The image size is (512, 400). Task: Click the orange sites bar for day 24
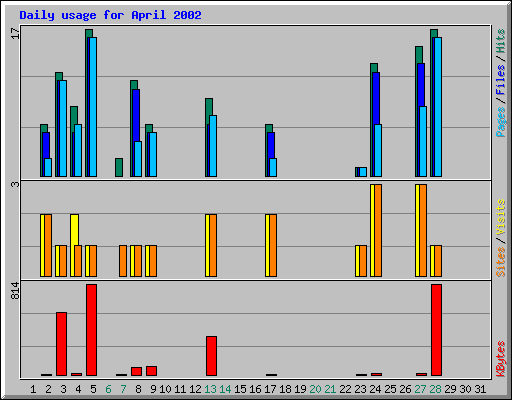(378, 230)
